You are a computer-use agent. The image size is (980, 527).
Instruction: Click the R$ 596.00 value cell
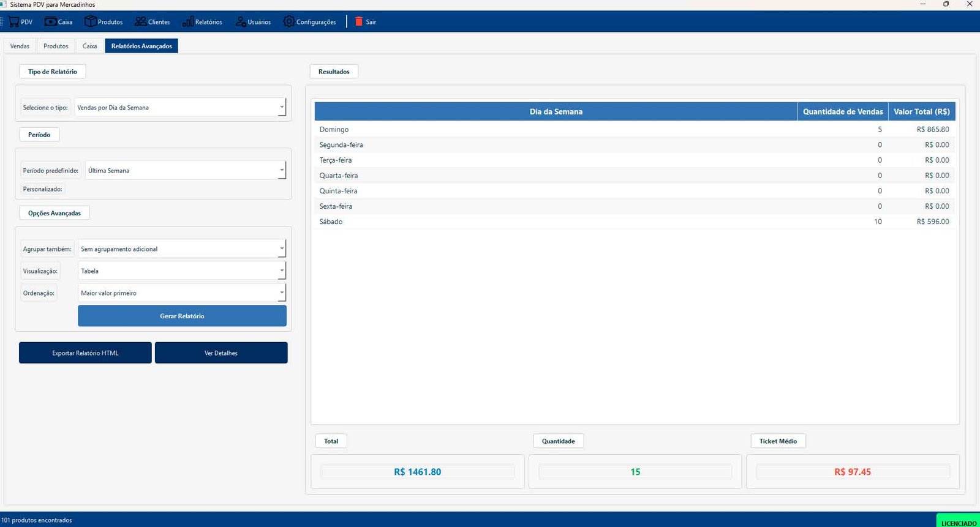pyautogui.click(x=921, y=221)
